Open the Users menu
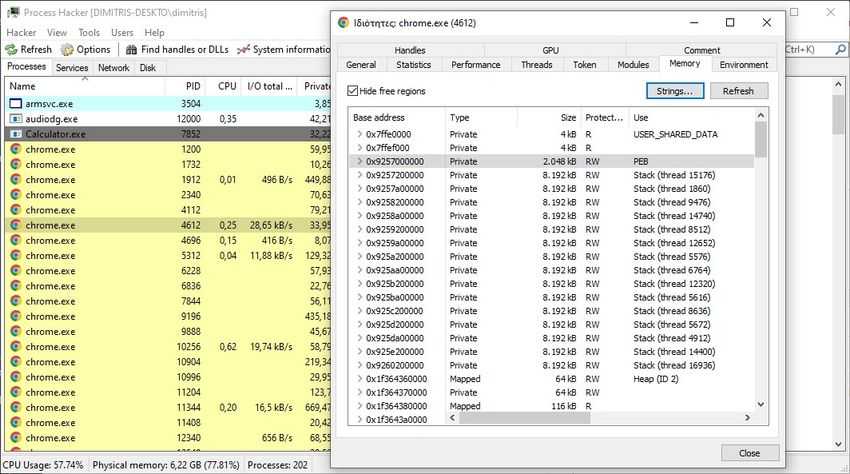850x474 pixels. [122, 33]
